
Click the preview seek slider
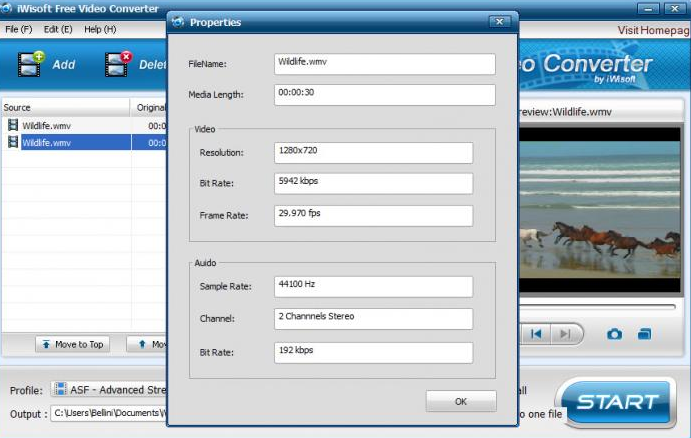[x=598, y=306]
